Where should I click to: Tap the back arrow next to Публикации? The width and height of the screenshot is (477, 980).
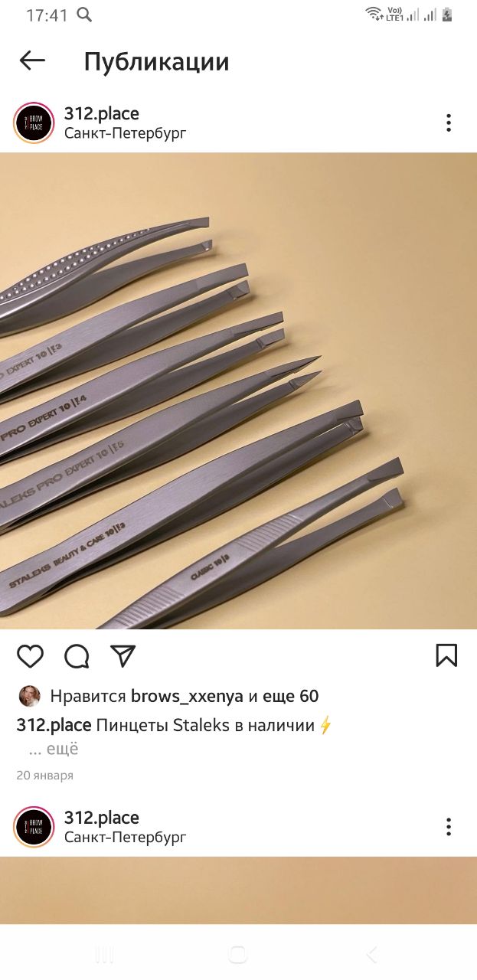point(32,61)
